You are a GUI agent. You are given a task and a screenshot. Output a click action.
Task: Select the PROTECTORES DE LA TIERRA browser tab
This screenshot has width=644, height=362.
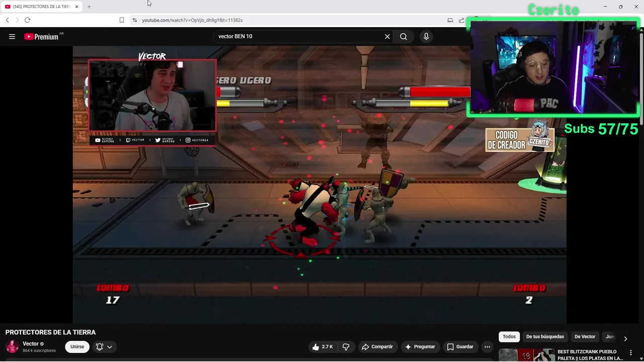[x=41, y=7]
